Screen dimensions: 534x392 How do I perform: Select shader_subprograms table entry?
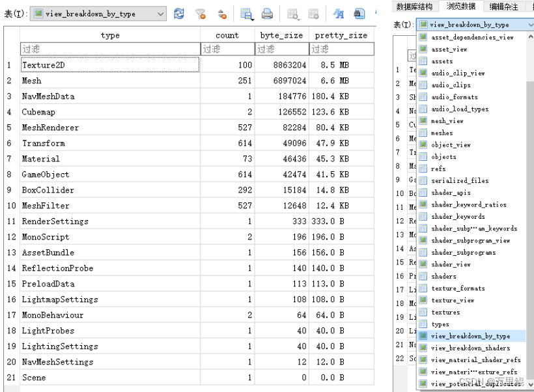point(472,252)
